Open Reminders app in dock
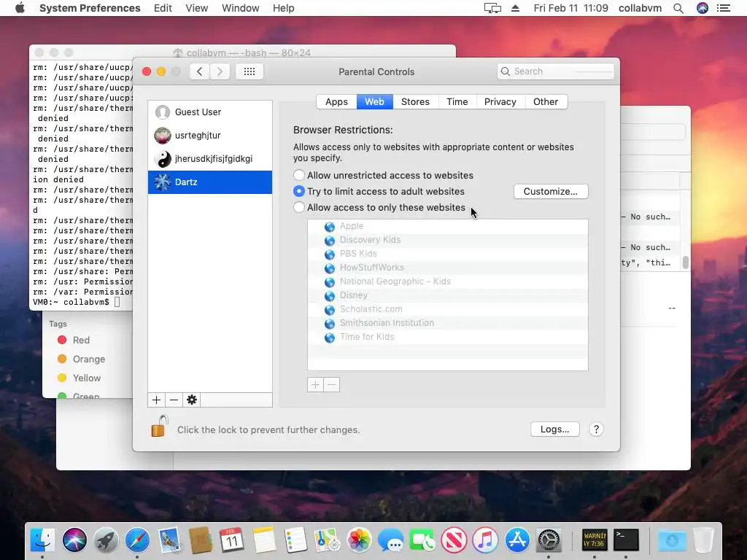Viewport: 747px width, 560px height. pyautogui.click(x=295, y=540)
